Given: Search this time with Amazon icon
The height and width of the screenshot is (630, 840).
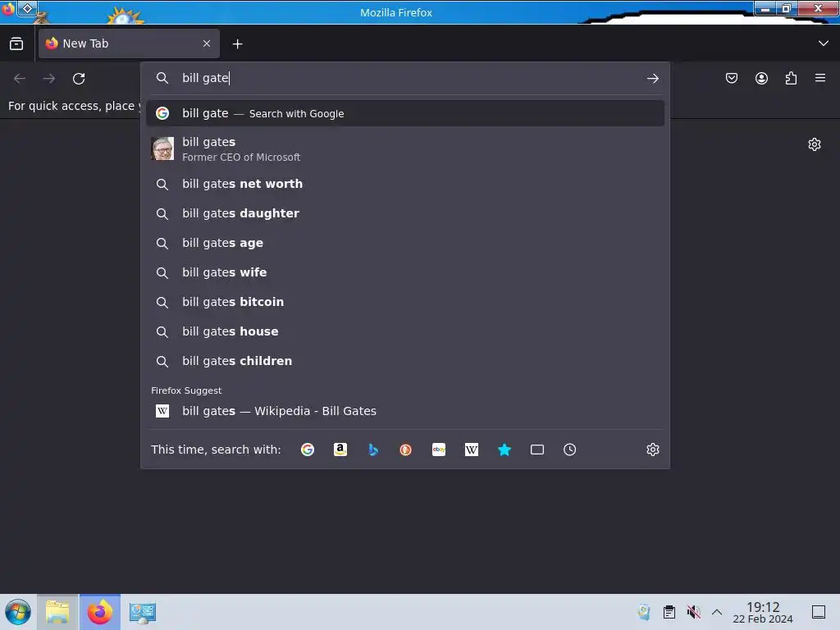Looking at the screenshot, I should tap(340, 450).
